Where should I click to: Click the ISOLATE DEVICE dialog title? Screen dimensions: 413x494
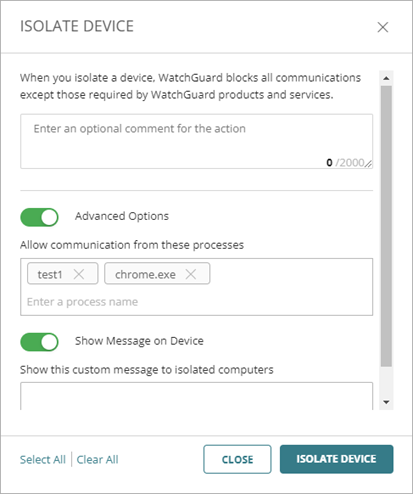click(x=77, y=26)
